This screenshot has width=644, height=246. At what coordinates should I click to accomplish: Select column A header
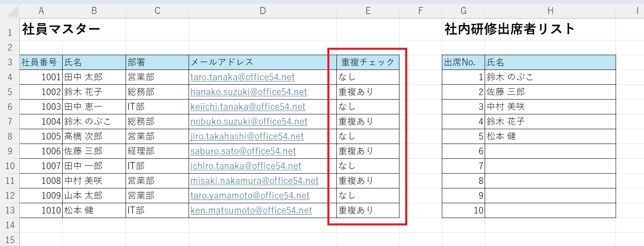coord(41,11)
